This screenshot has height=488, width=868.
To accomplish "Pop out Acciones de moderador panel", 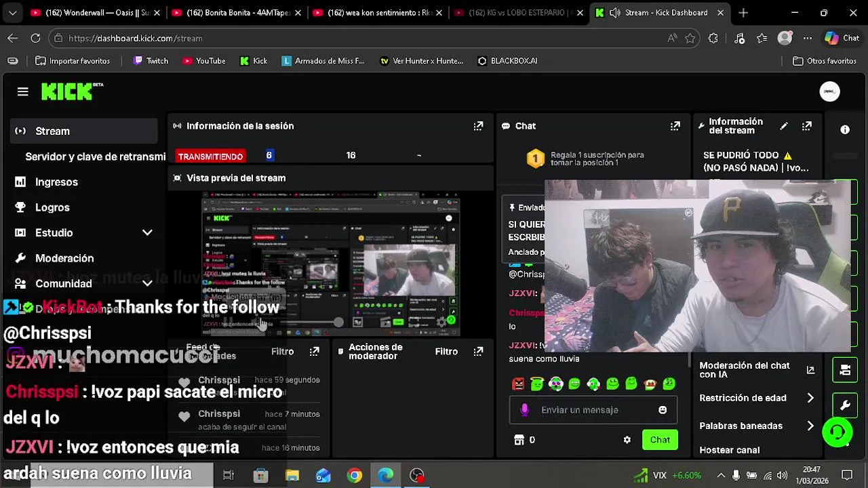I will (478, 351).
